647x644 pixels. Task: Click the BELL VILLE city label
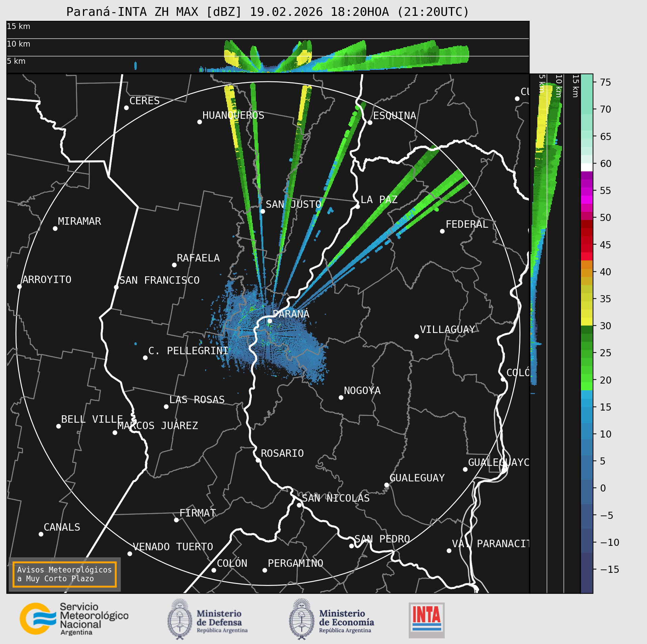92,419
